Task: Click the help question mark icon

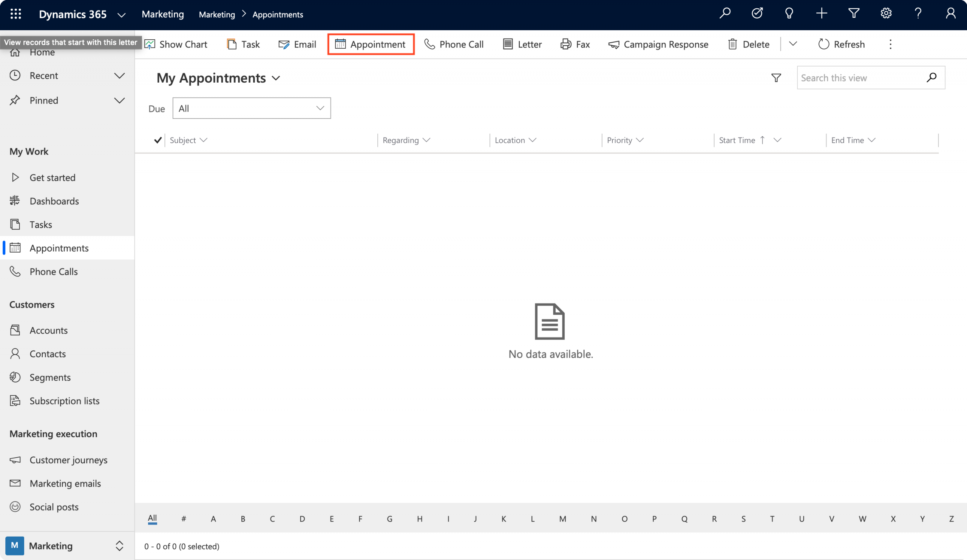Action: 918,14
